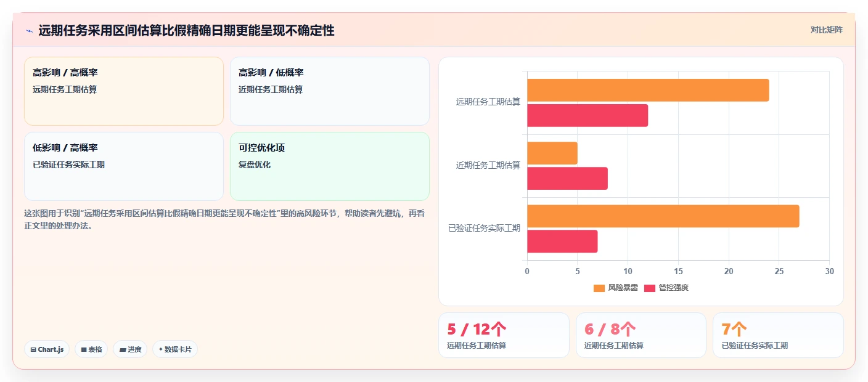Screen dimensions: 868x382
Task: Click orange bar for 近期任务工期估算
Action: [552, 153]
